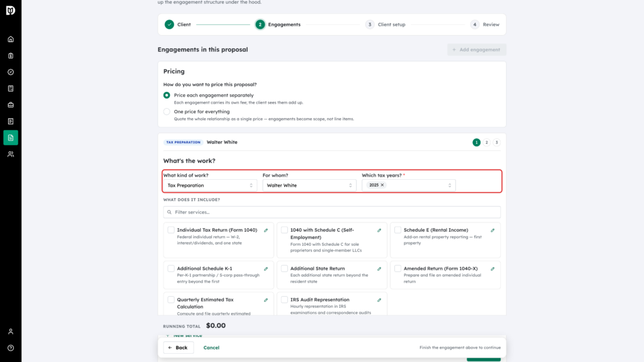
Task: Open the help question mark icon
Action: coord(11,348)
